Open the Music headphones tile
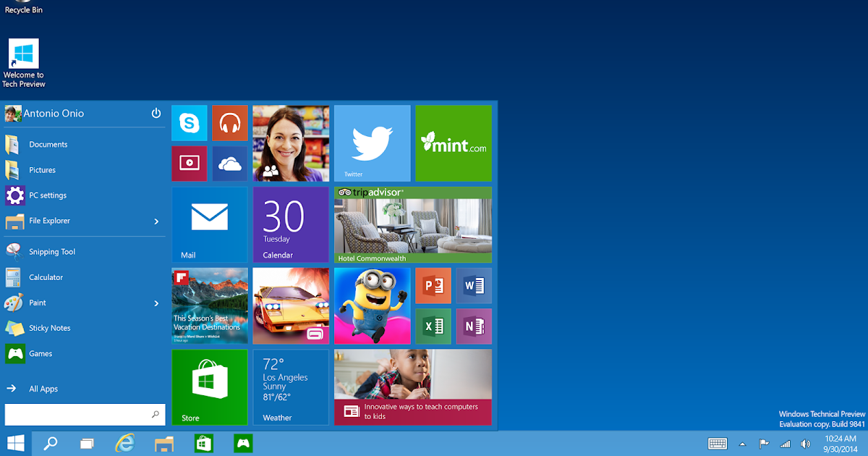 point(230,123)
